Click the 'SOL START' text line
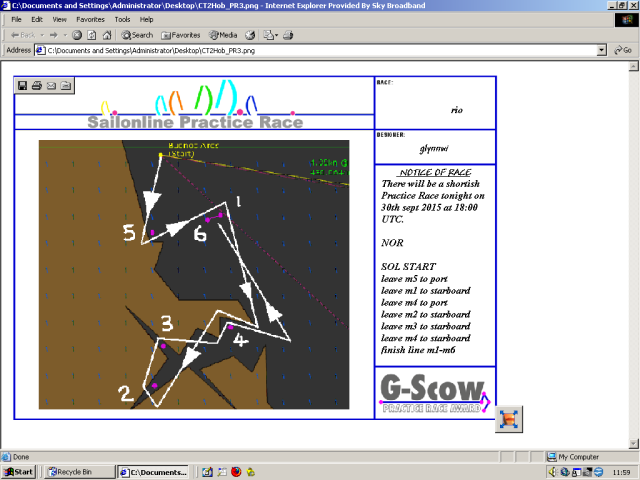 pos(408,267)
